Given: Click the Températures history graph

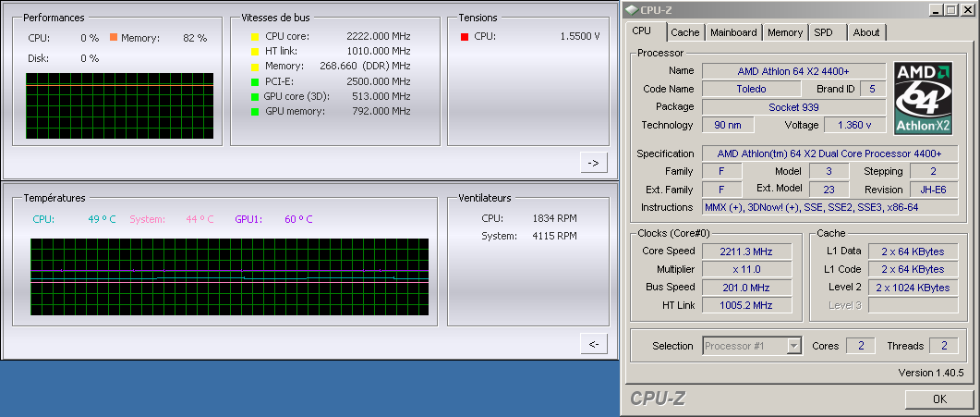Looking at the screenshot, I should [x=229, y=276].
